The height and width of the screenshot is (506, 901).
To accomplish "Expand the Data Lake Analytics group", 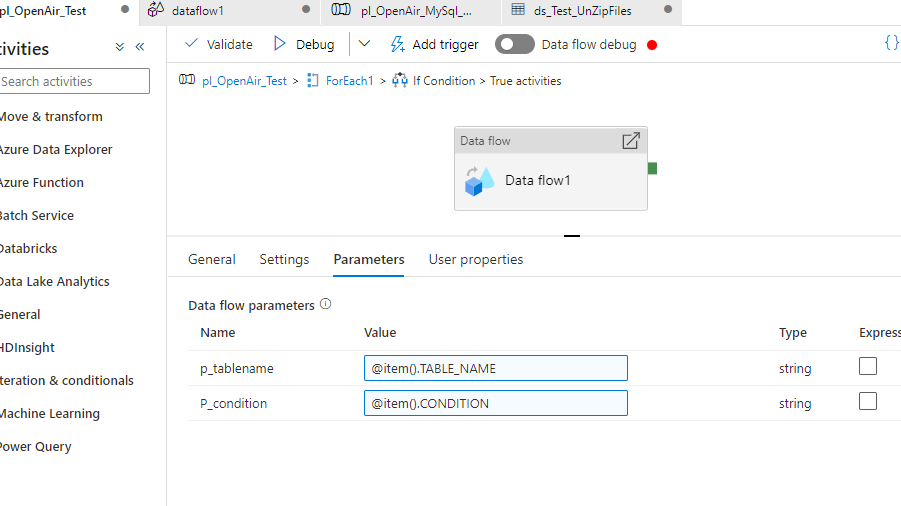I will (55, 282).
